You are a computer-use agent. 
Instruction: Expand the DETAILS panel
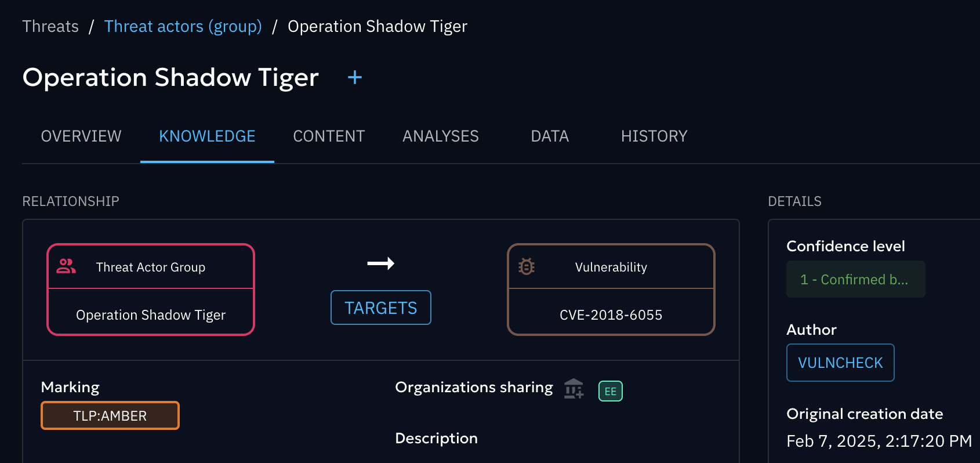click(795, 201)
